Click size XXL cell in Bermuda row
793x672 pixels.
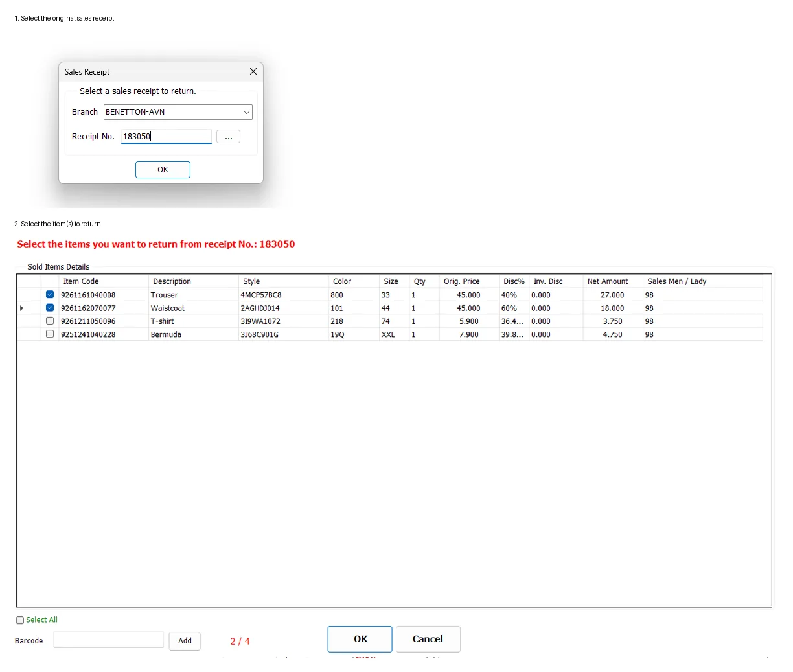pyautogui.click(x=395, y=334)
